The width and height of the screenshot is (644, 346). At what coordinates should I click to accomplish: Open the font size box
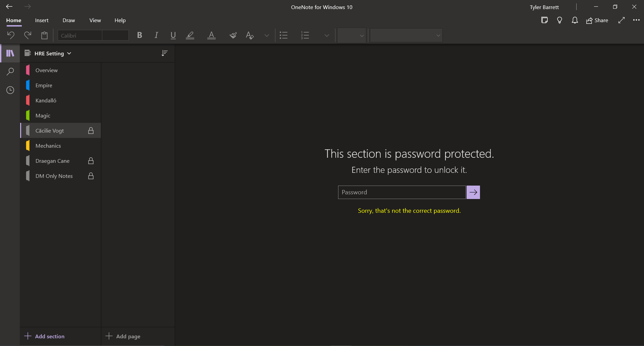click(x=115, y=35)
